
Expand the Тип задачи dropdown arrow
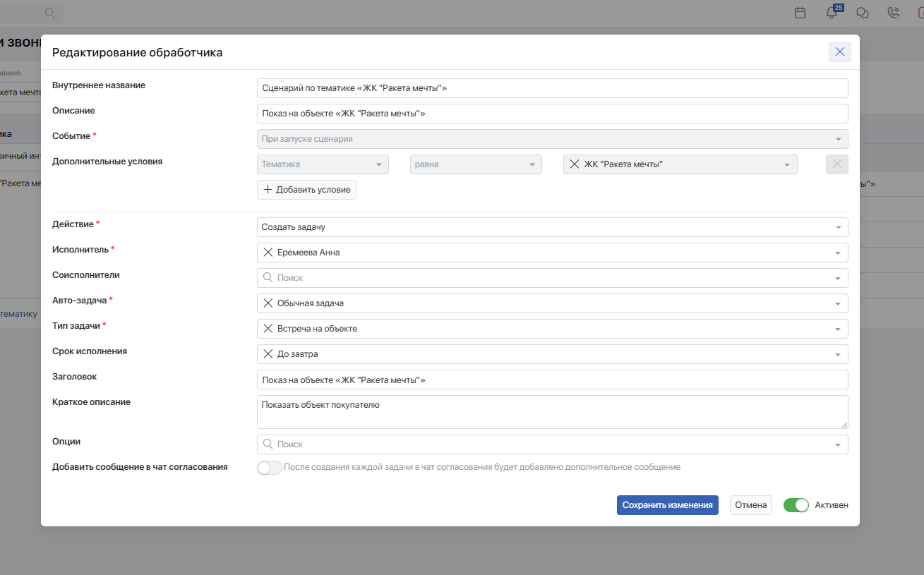(x=837, y=329)
